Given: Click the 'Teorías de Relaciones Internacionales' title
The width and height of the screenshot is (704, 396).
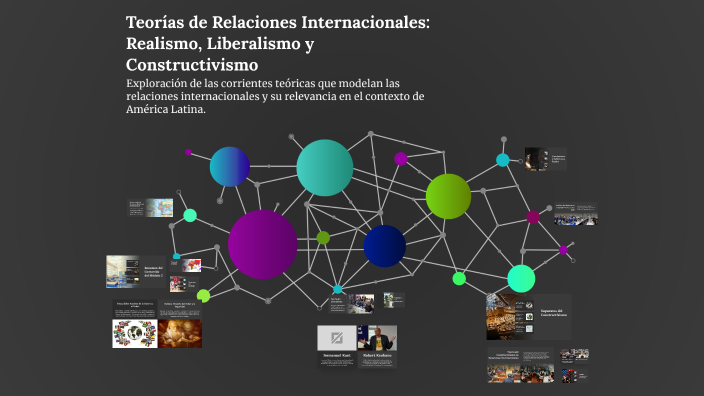Looking at the screenshot, I should click(x=277, y=44).
